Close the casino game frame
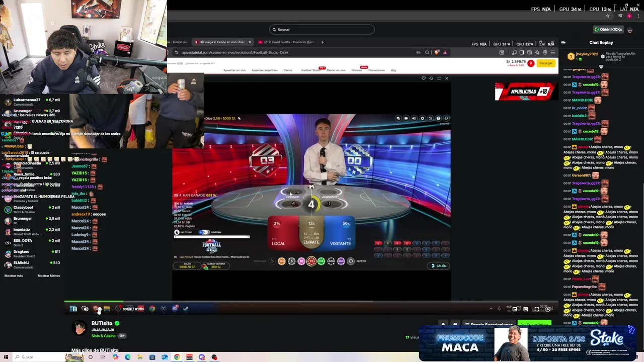Image resolution: width=644 pixels, height=362 pixels. 446,78
